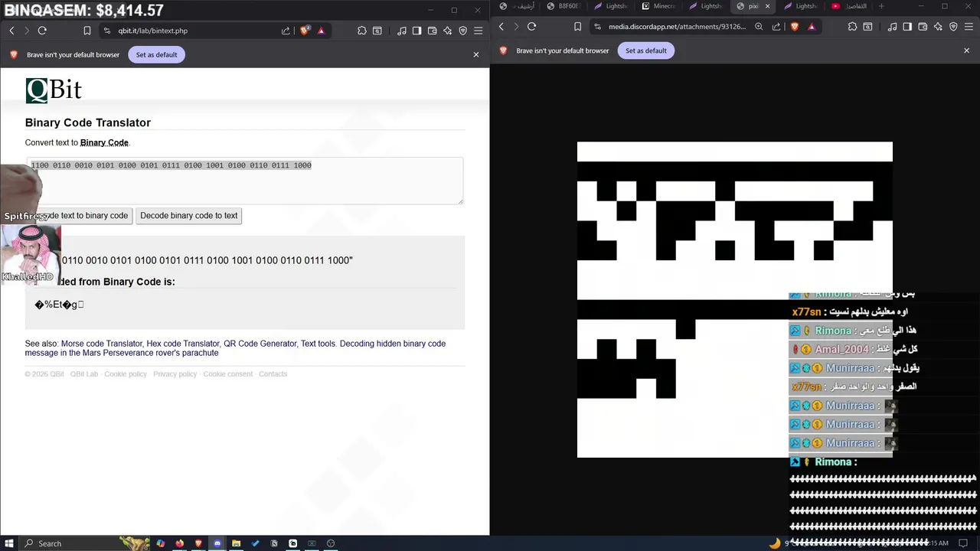Go back in the qbit.it browser window
The height and width of the screenshot is (551, 980).
[x=11, y=31]
